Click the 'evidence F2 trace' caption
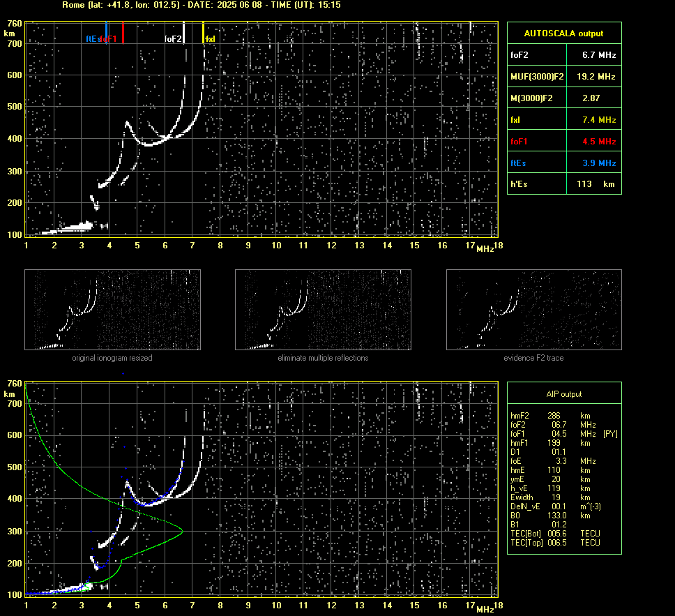This screenshot has width=675, height=616. (x=534, y=358)
